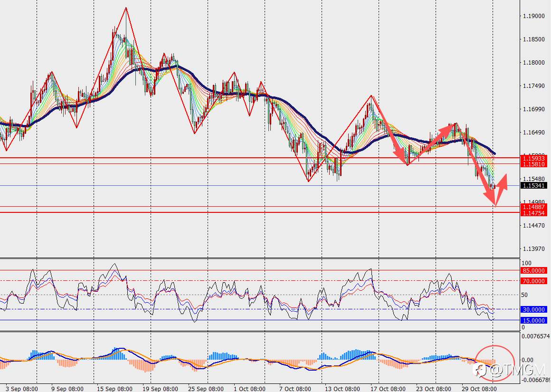Screen dimensions: 551x392
Task: Select the 1.19000 price axis tick
Action: click(533, 16)
